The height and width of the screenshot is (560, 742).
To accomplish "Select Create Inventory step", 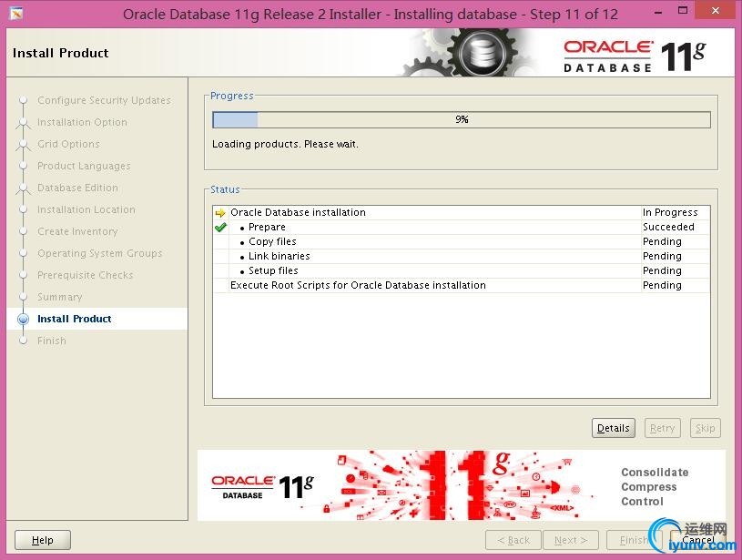I will pyautogui.click(x=77, y=231).
